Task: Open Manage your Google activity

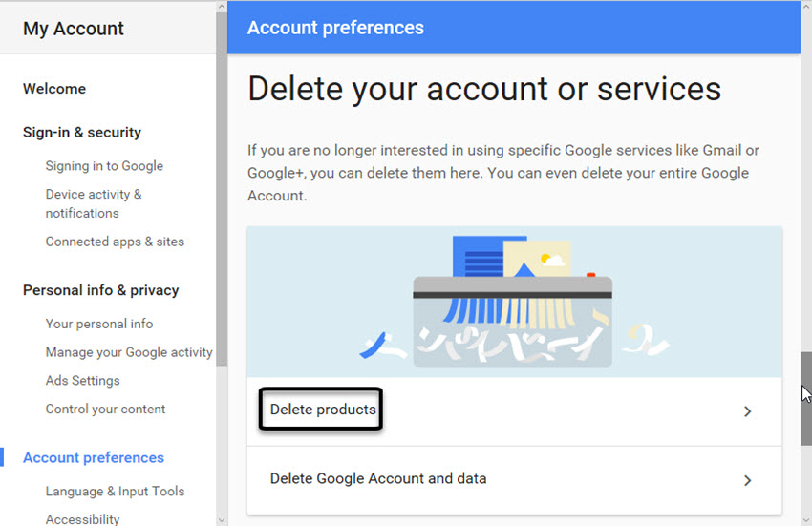Action: pos(129,352)
